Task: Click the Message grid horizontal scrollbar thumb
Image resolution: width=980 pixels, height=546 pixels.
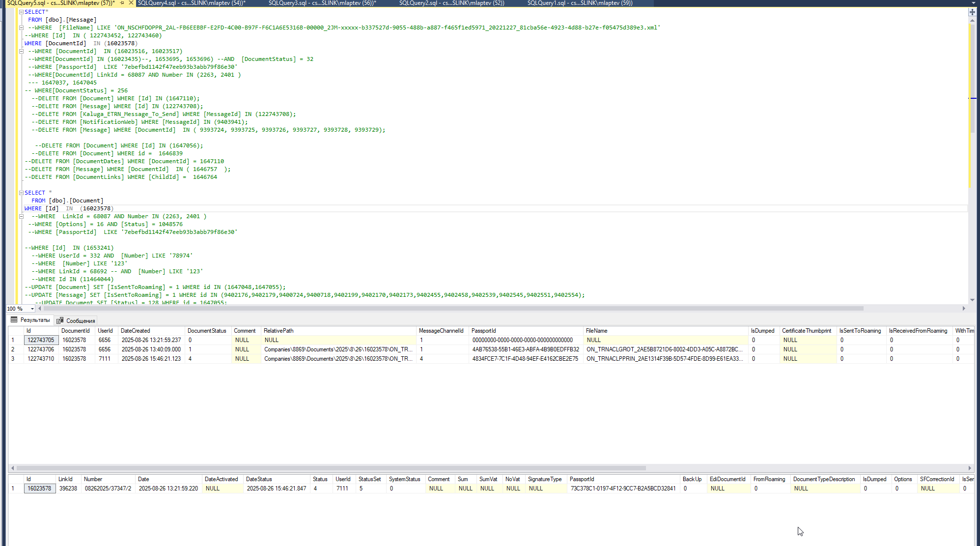Action: (x=332, y=468)
